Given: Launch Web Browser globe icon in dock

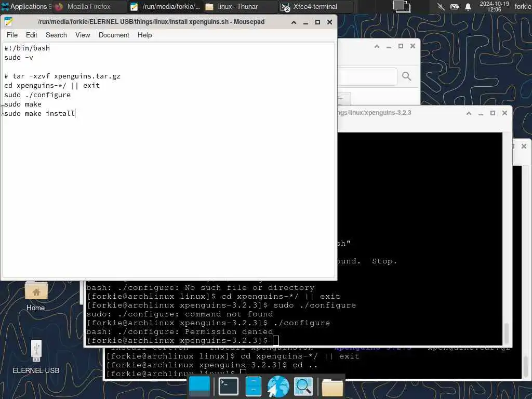Looking at the screenshot, I should tap(278, 387).
